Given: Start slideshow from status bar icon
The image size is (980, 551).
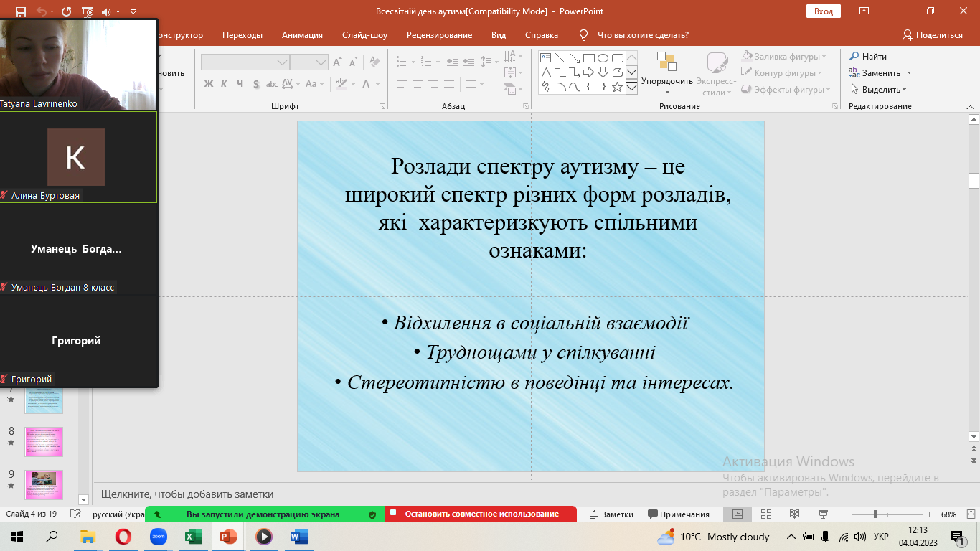Looking at the screenshot, I should (823, 514).
